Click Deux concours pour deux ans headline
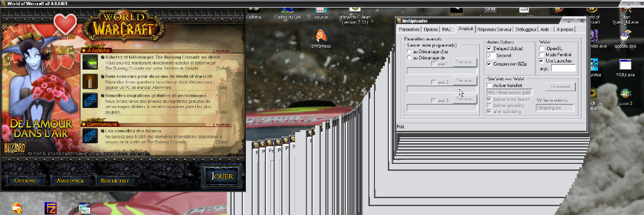This screenshot has height=215, width=644. click(158, 76)
